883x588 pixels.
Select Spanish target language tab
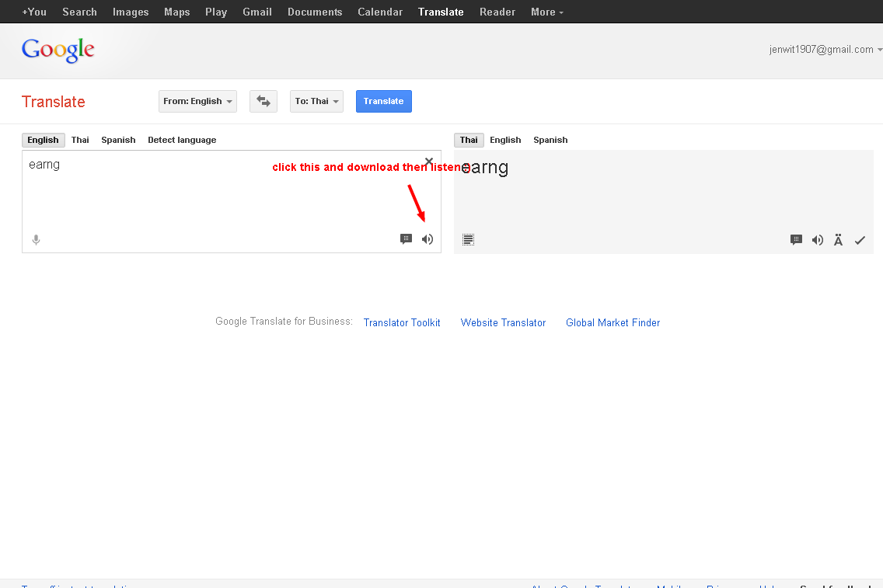point(550,140)
